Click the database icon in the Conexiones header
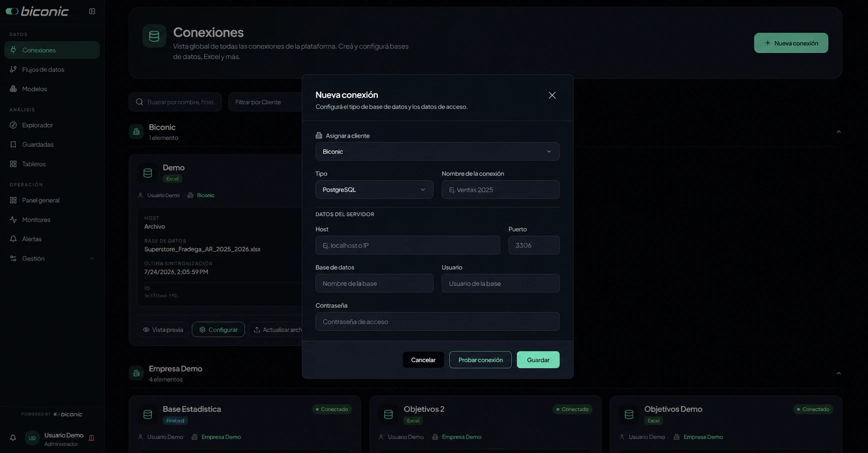This screenshot has height=453, width=868. pos(154,36)
